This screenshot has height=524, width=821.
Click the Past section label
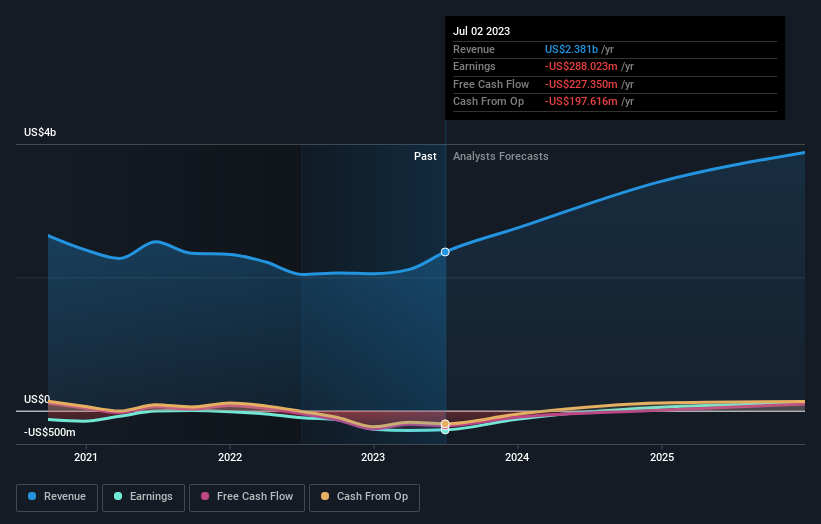pyautogui.click(x=425, y=156)
